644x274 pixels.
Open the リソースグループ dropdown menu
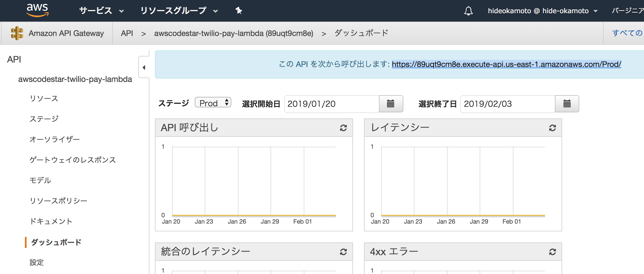pos(179,11)
